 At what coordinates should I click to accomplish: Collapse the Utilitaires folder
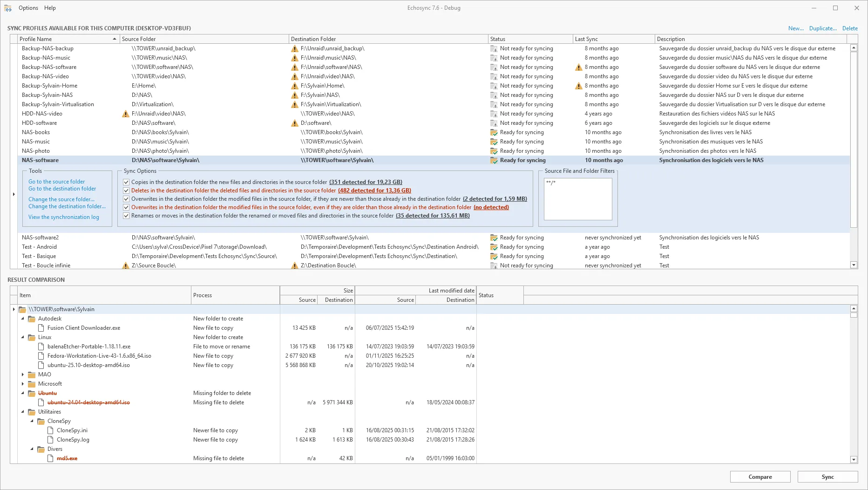point(23,412)
